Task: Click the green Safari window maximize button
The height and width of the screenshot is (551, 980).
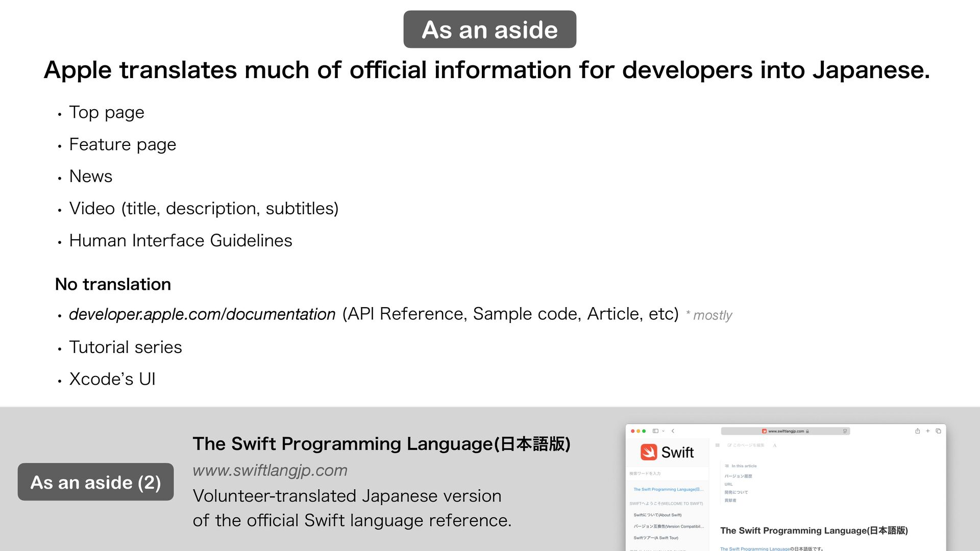Action: [x=644, y=431]
